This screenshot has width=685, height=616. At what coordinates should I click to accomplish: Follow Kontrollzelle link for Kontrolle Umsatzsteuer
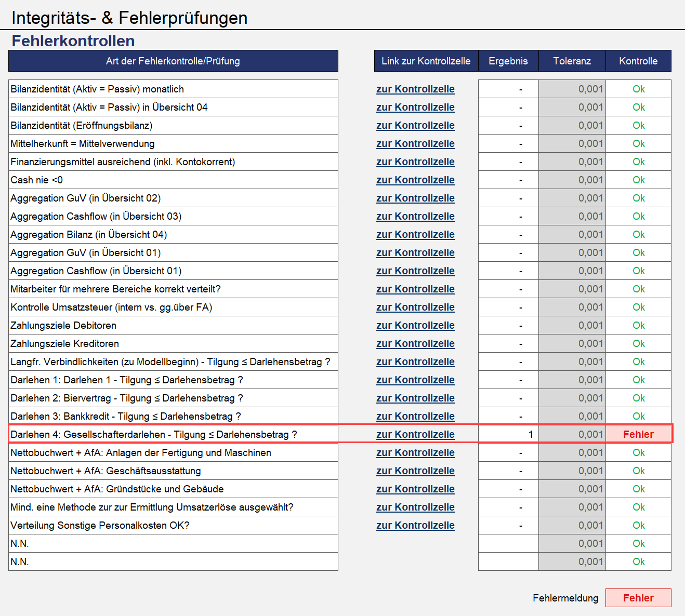pyautogui.click(x=415, y=307)
